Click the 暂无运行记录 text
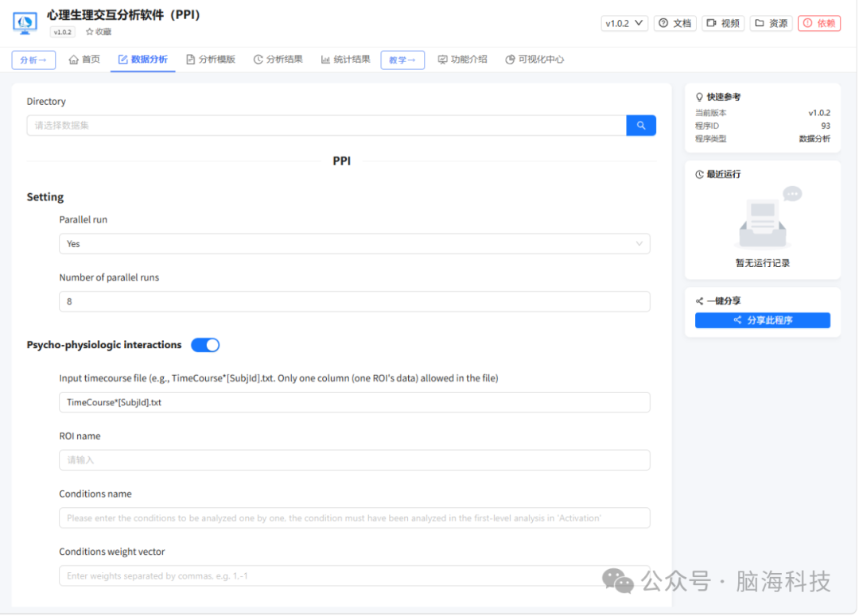The width and height of the screenshot is (859, 616). (763, 263)
